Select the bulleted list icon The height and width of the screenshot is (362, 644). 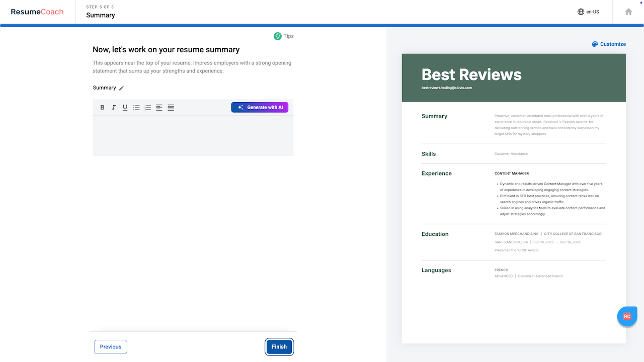click(x=136, y=107)
